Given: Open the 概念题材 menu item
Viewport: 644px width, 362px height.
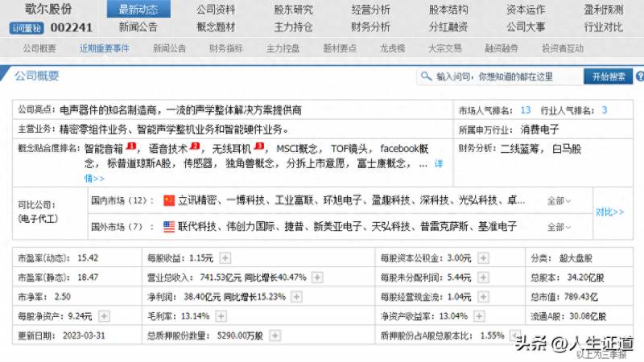Looking at the screenshot, I should pos(216,27).
